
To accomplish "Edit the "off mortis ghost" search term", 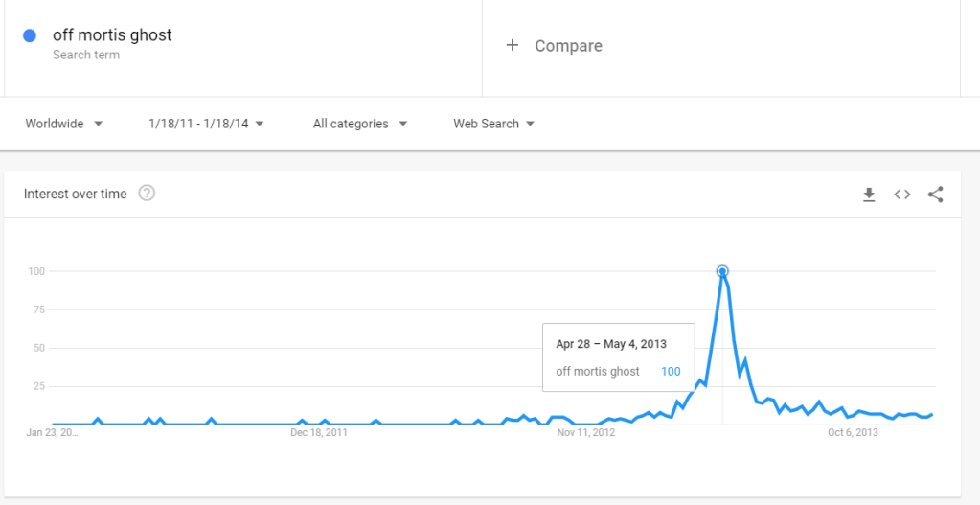I will click(x=112, y=35).
